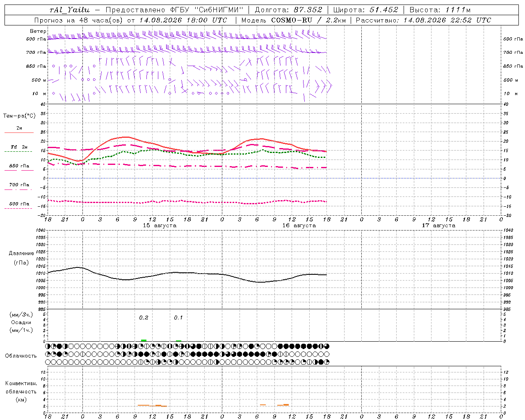Select the solid red 2м legend line
The height and width of the screenshot is (420, 525).
click(19, 132)
